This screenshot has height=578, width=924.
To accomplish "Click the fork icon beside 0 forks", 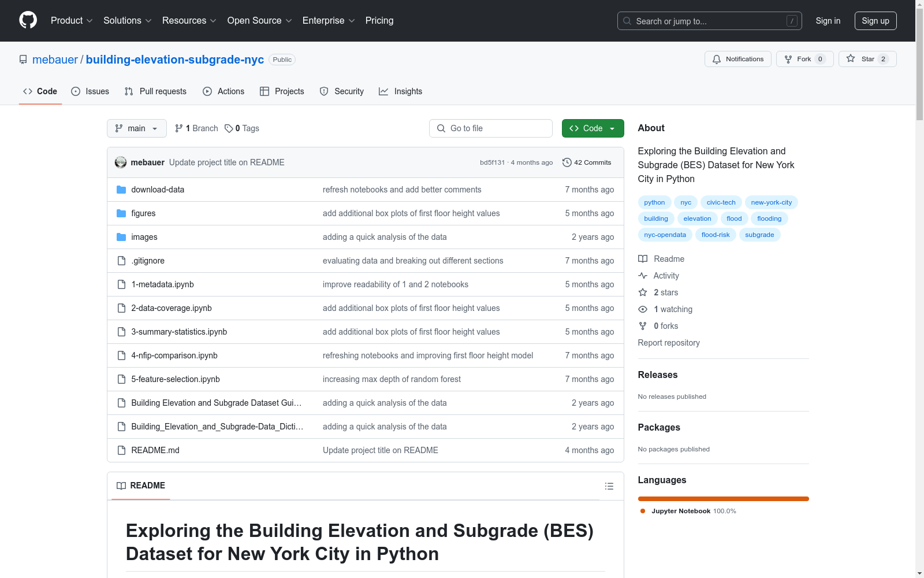I will tap(643, 326).
